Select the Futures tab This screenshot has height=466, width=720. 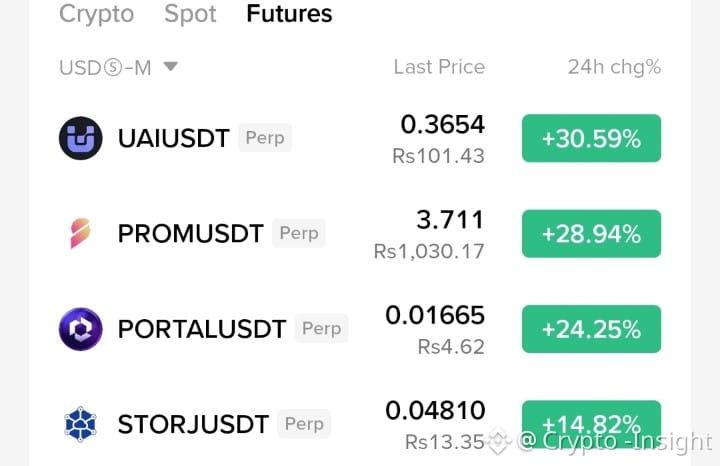coord(289,14)
